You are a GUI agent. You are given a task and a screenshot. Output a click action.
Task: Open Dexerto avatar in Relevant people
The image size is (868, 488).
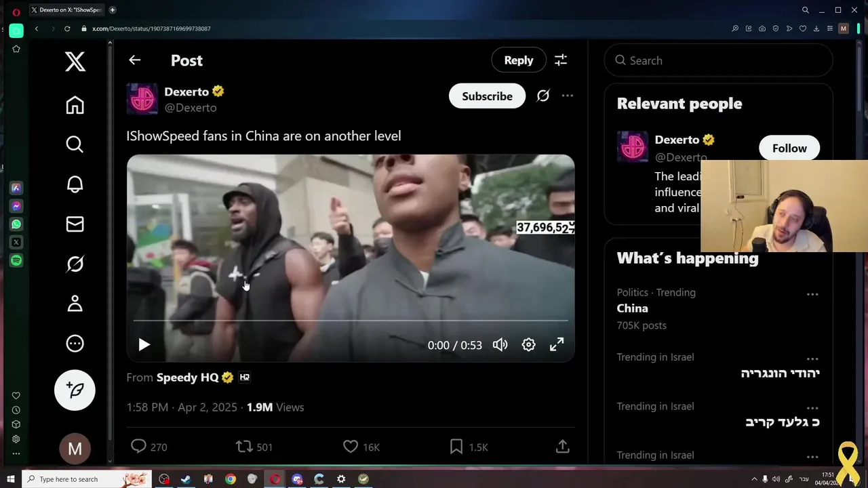point(632,146)
